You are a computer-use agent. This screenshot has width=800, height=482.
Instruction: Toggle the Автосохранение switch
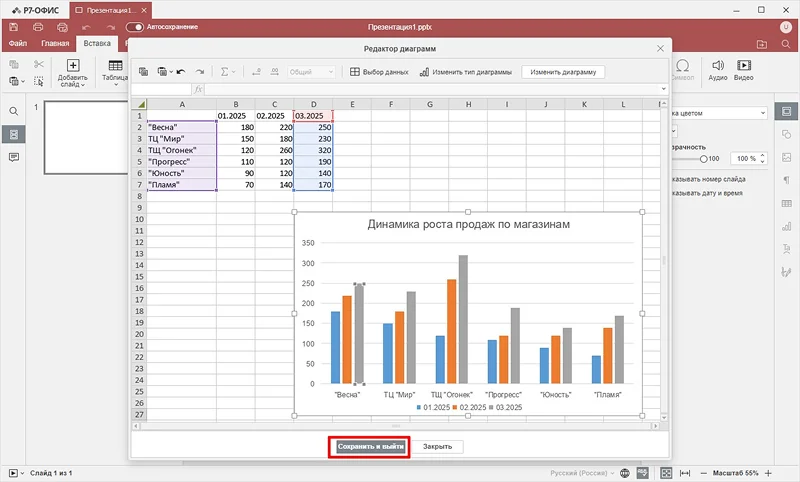(x=135, y=27)
